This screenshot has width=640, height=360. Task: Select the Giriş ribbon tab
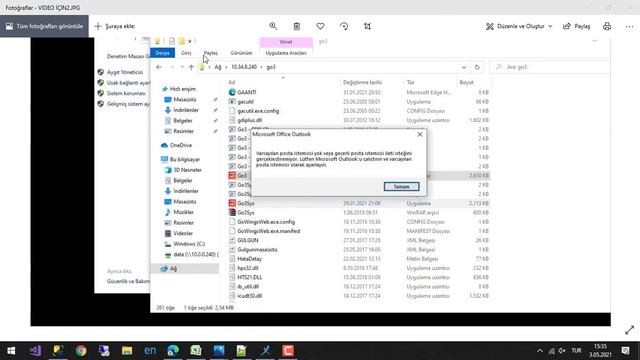(x=186, y=53)
